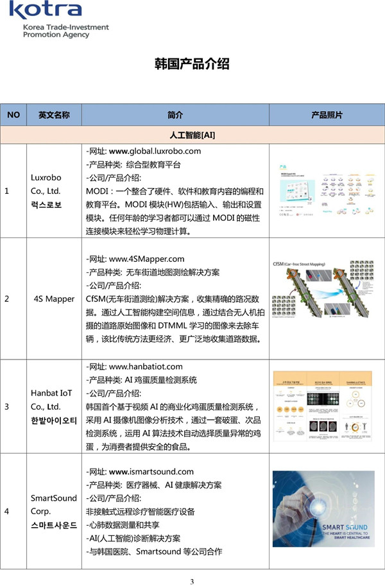
Task: Click the text 医疗器械、AI 健康解决方案
Action: 174,485
